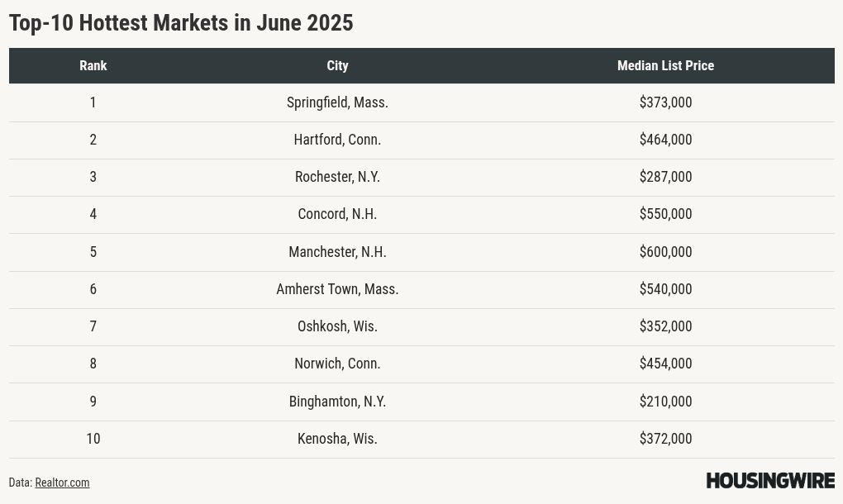Screen dimensions: 843x504
Task: Click the chart title text
Action: pyautogui.click(x=181, y=22)
